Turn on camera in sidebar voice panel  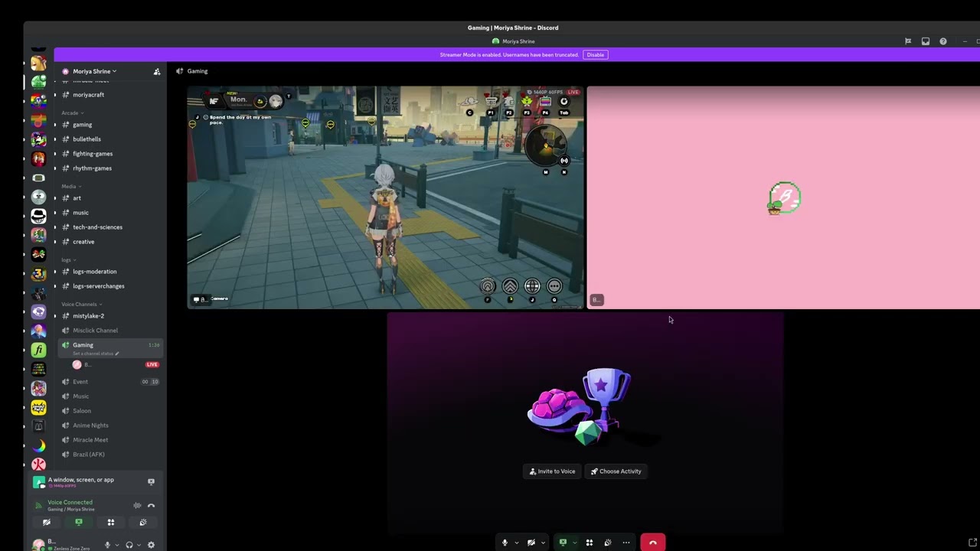coord(47,523)
